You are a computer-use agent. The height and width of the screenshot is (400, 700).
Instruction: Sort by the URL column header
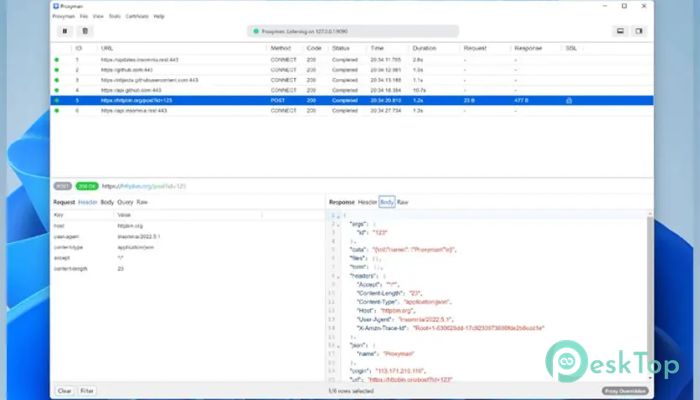107,48
